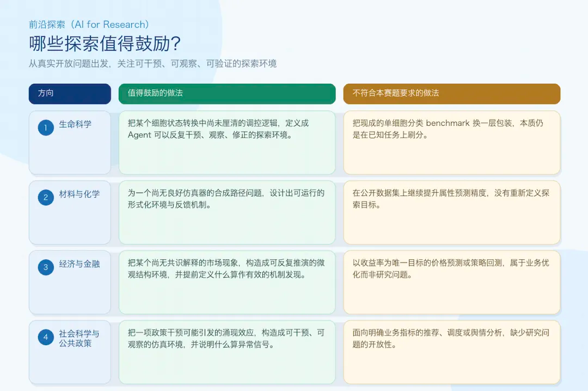Select green card about 政策干预 涌现效应
588x391 pixels.
[x=227, y=352]
